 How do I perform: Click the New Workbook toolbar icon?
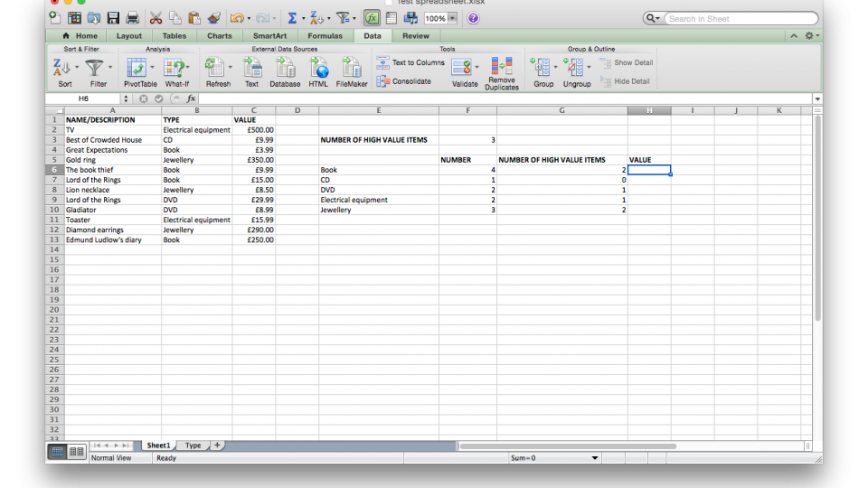55,18
